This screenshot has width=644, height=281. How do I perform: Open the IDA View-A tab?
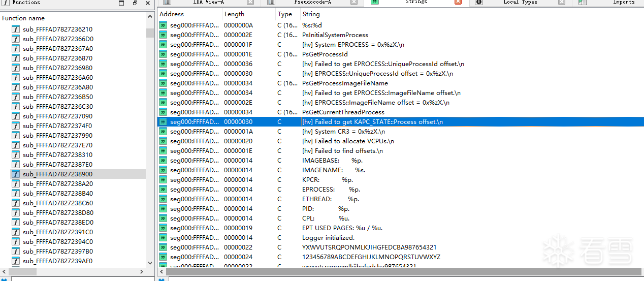[x=208, y=2]
